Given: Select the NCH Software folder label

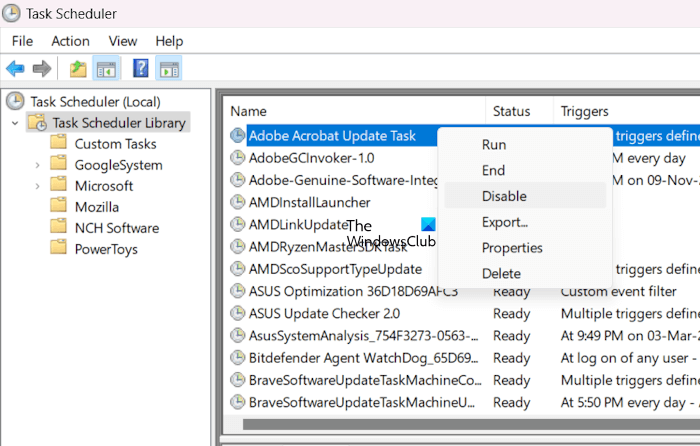Looking at the screenshot, I should click(117, 228).
